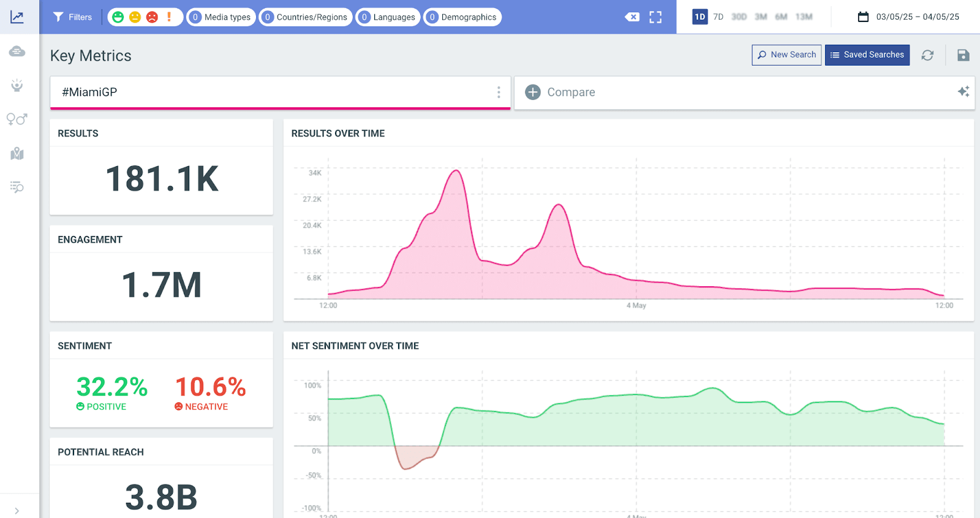Open the key metrics chart sidebar icon
This screenshot has height=518, width=980.
[17, 17]
